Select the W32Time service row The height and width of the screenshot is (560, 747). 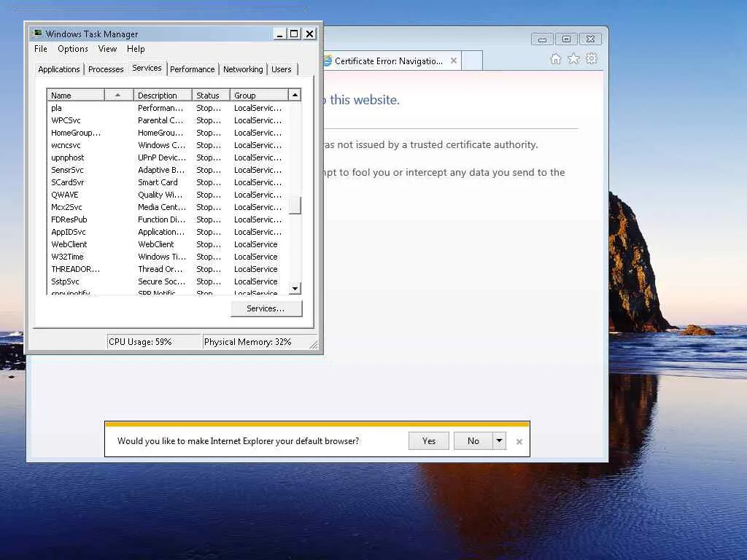pyautogui.click(x=168, y=257)
